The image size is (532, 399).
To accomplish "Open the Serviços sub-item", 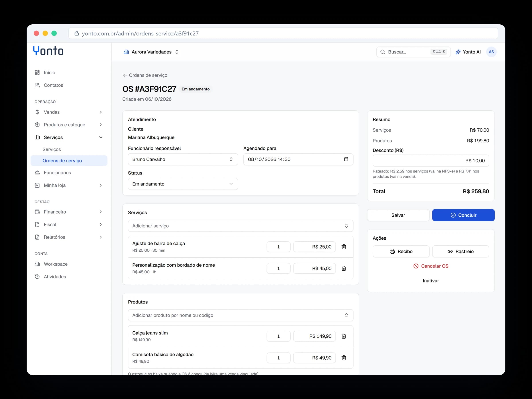I will coord(69,149).
